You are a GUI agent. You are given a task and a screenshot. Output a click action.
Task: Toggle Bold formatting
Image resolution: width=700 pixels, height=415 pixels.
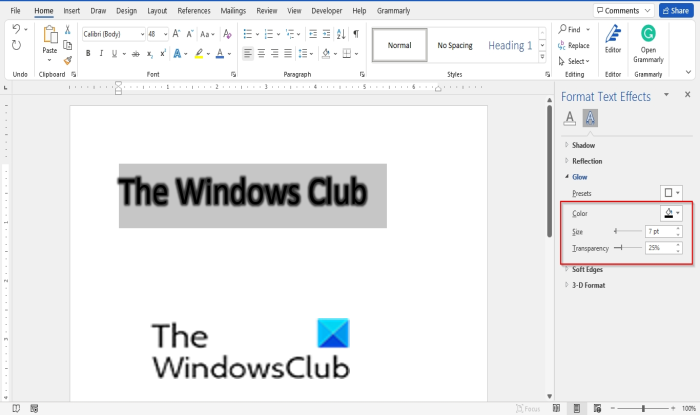88,54
